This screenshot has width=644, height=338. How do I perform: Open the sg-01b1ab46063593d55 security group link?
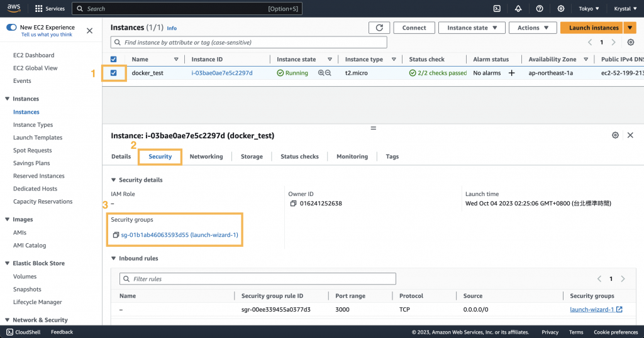[x=179, y=235]
